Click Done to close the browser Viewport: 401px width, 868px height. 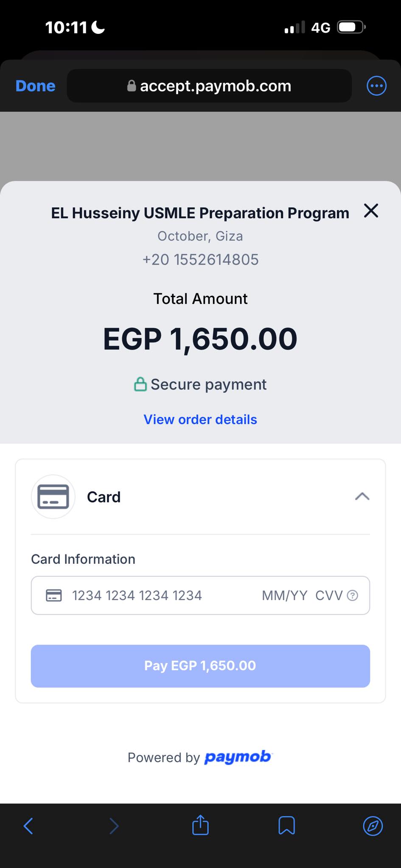pyautogui.click(x=36, y=86)
